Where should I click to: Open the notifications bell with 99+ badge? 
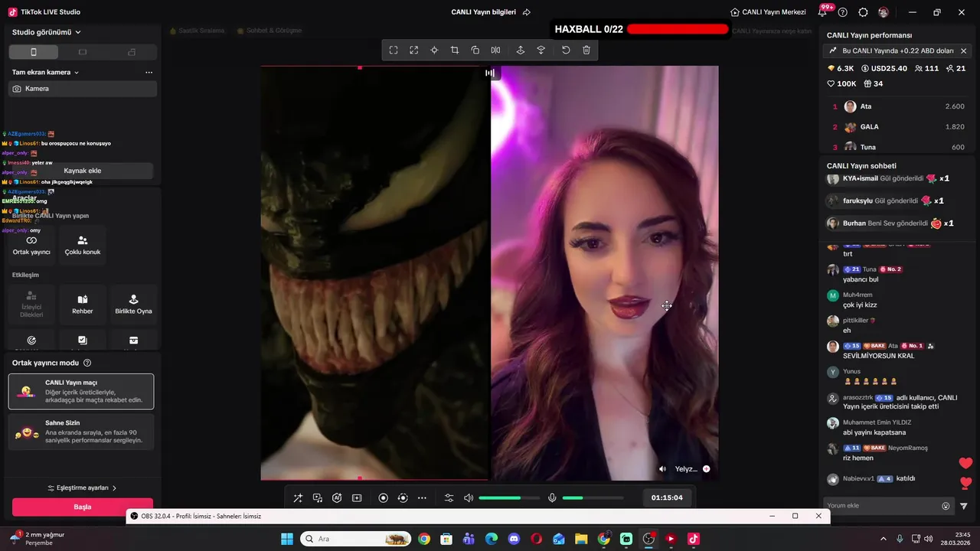824,11
